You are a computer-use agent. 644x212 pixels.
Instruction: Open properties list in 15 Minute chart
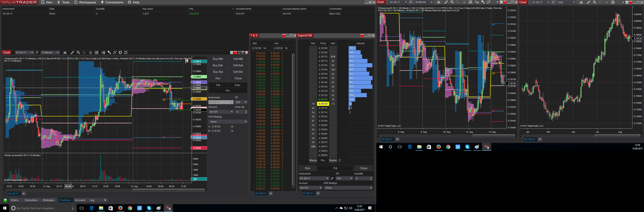[126, 53]
